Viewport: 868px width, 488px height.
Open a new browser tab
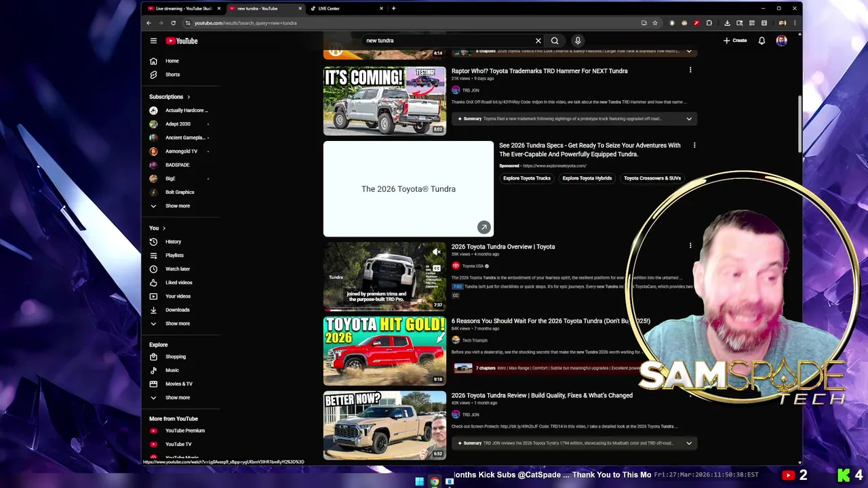[393, 8]
